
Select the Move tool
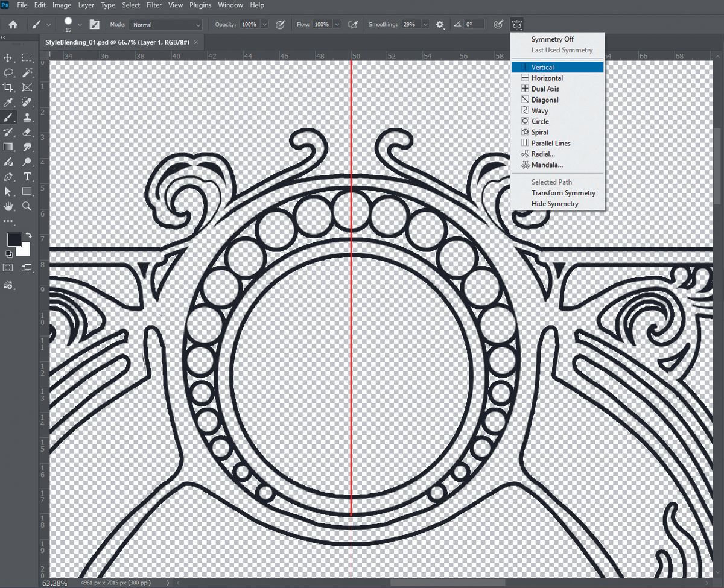pyautogui.click(x=8, y=58)
